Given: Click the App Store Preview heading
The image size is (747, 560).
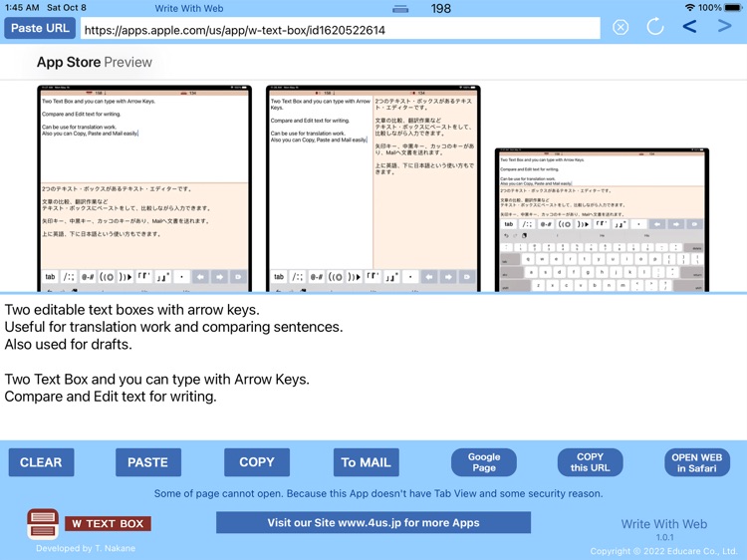Looking at the screenshot, I should tap(95, 62).
